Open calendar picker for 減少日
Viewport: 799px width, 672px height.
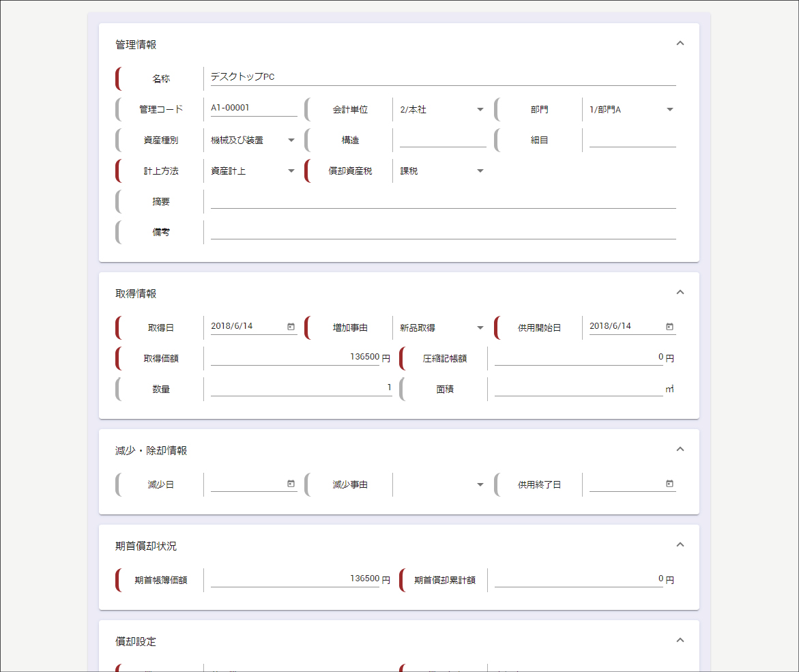(291, 484)
